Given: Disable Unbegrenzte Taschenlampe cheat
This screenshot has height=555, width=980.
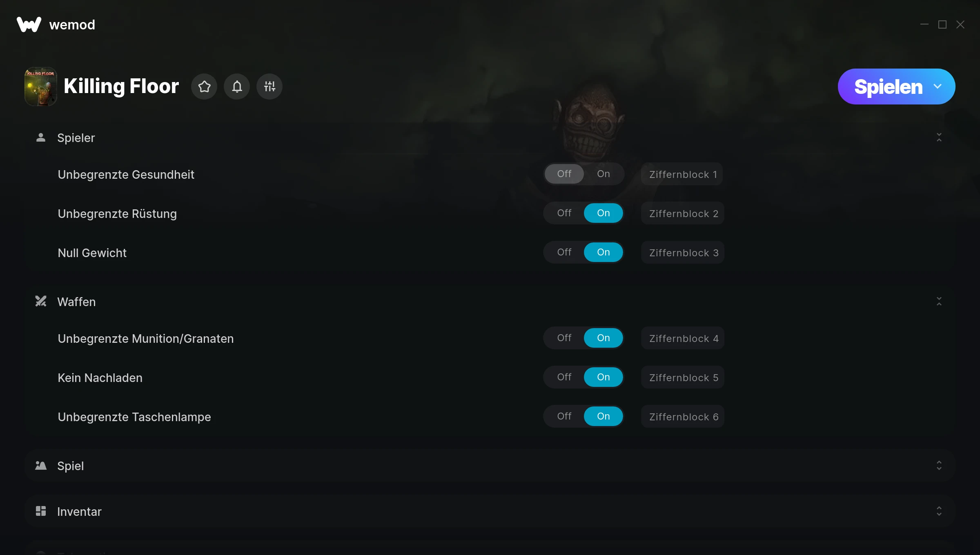Looking at the screenshot, I should (564, 416).
